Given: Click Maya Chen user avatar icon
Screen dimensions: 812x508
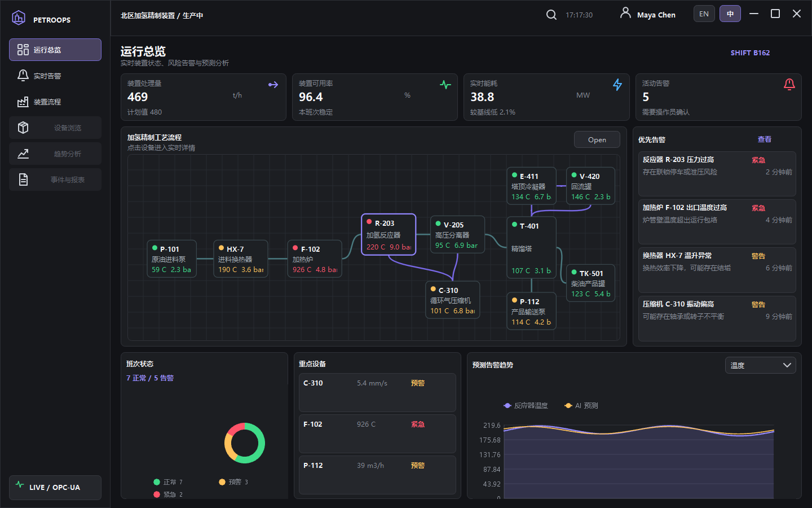Looking at the screenshot, I should coord(625,13).
